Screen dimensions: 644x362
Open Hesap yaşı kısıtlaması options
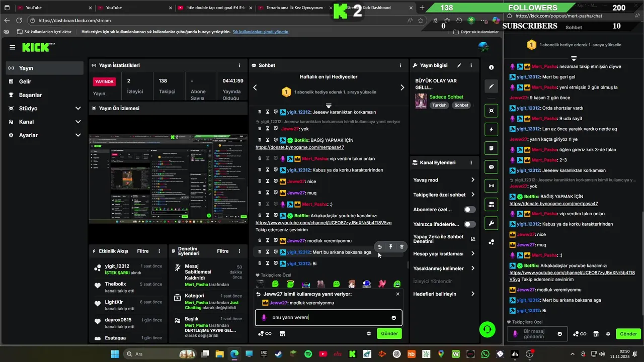click(x=444, y=254)
